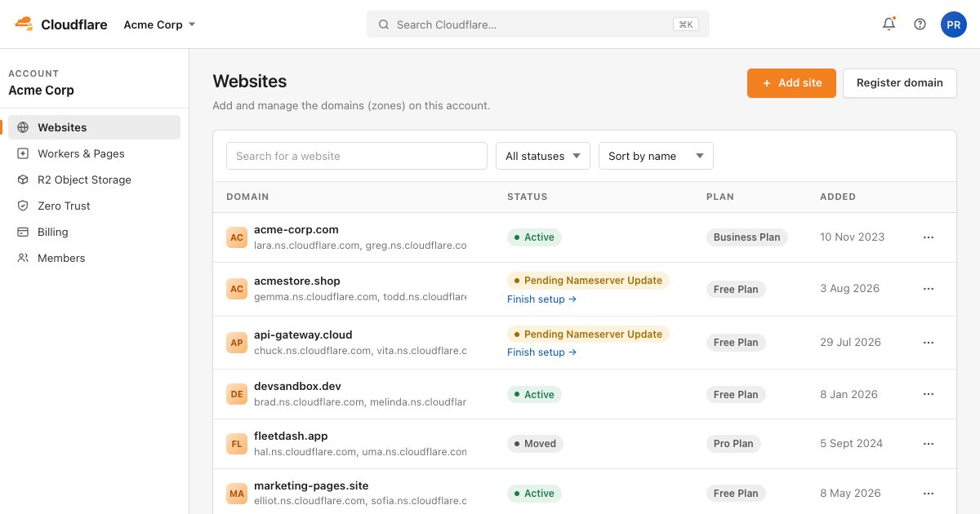
Task: Click the Active status badge for acme-corp.com
Action: point(534,237)
